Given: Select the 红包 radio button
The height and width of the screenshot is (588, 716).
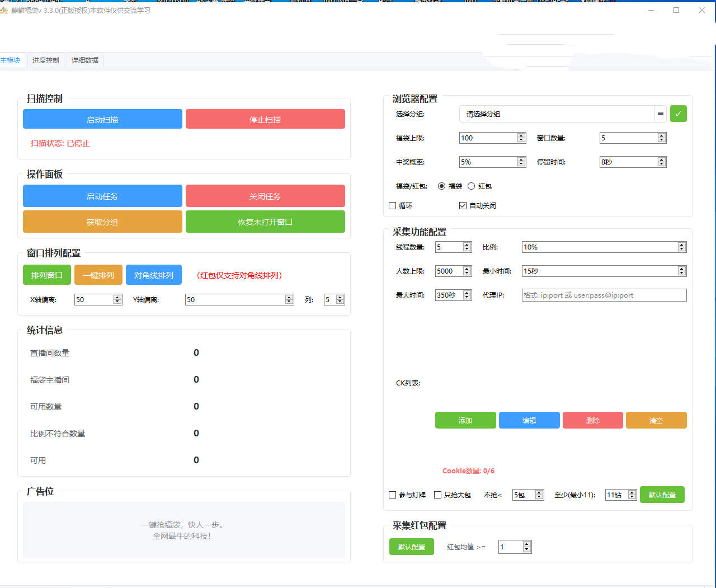Looking at the screenshot, I should click(471, 186).
